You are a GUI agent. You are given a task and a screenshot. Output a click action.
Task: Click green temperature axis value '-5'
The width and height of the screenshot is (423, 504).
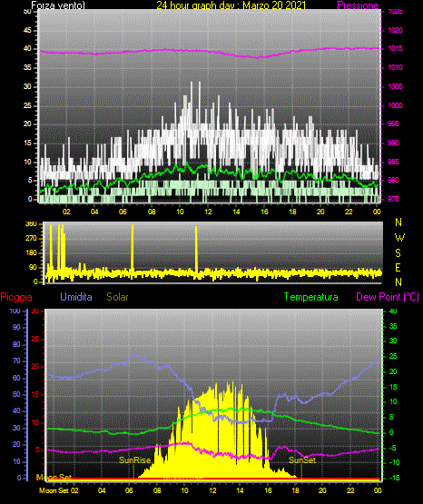click(394, 448)
